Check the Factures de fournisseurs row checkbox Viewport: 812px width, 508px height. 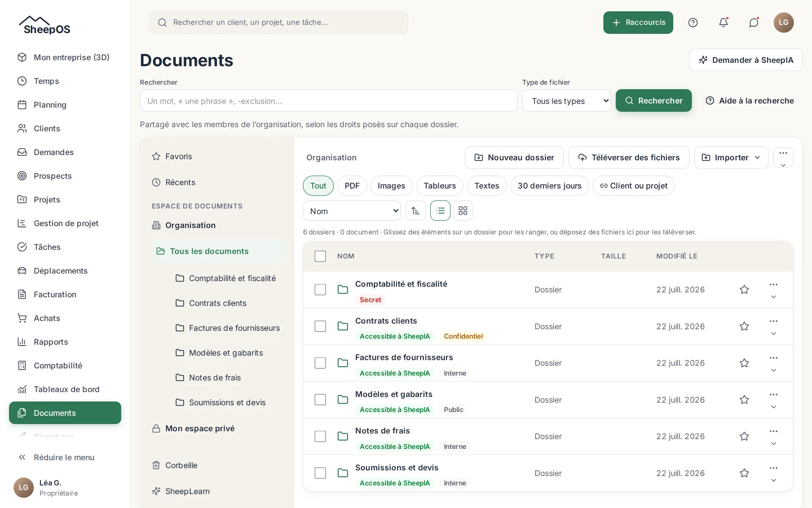(320, 363)
